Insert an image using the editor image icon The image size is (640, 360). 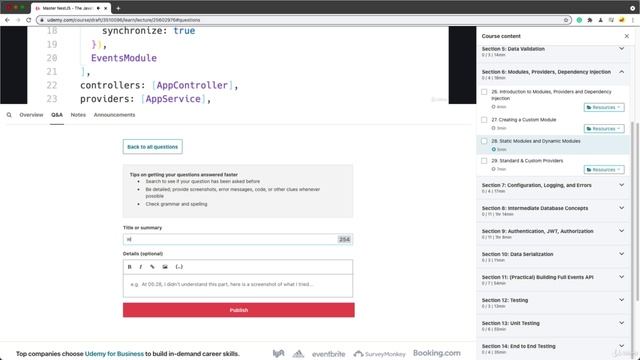click(165, 267)
